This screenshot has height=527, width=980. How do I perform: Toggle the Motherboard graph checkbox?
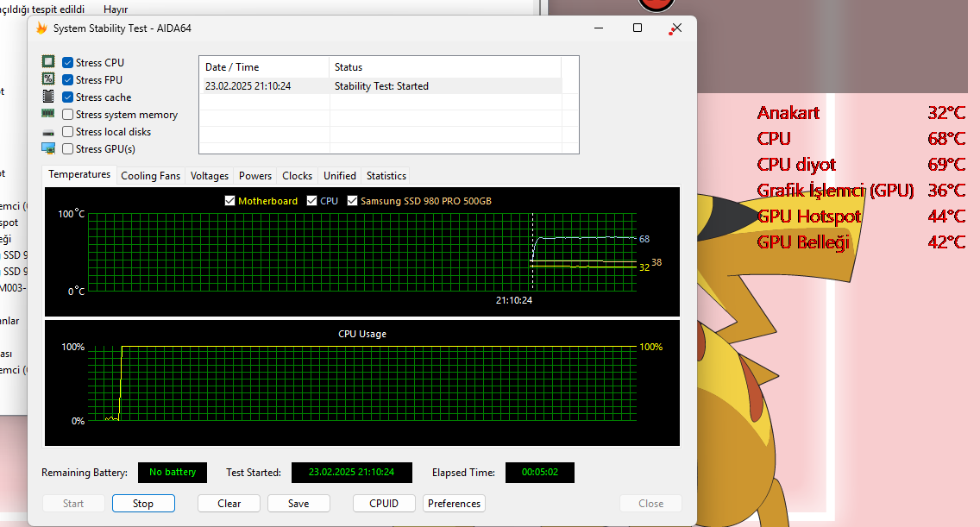(x=229, y=201)
